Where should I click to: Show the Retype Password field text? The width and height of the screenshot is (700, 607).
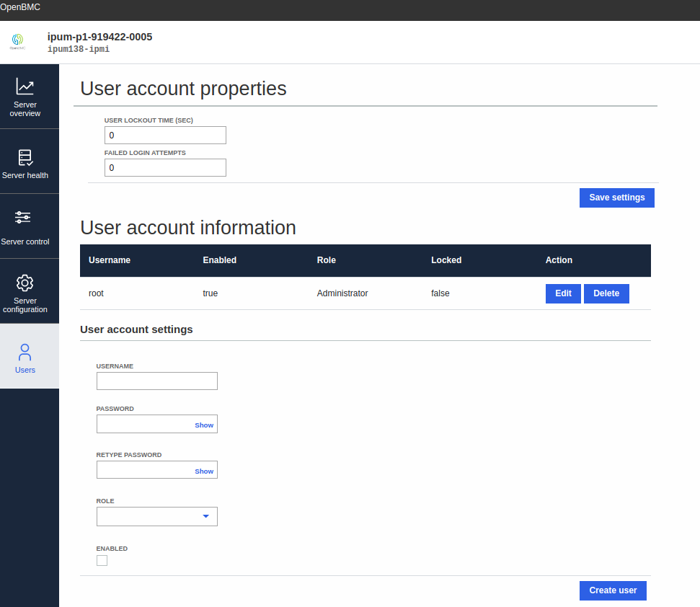click(204, 471)
